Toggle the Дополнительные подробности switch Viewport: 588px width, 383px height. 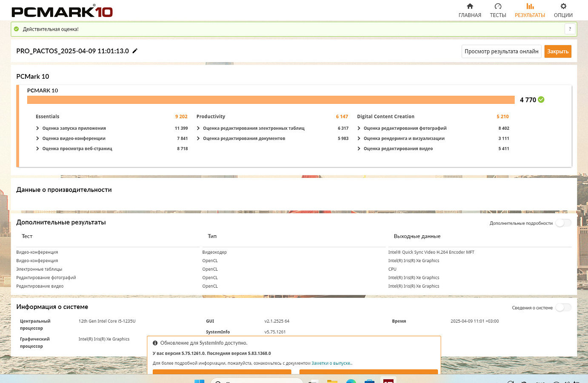563,223
